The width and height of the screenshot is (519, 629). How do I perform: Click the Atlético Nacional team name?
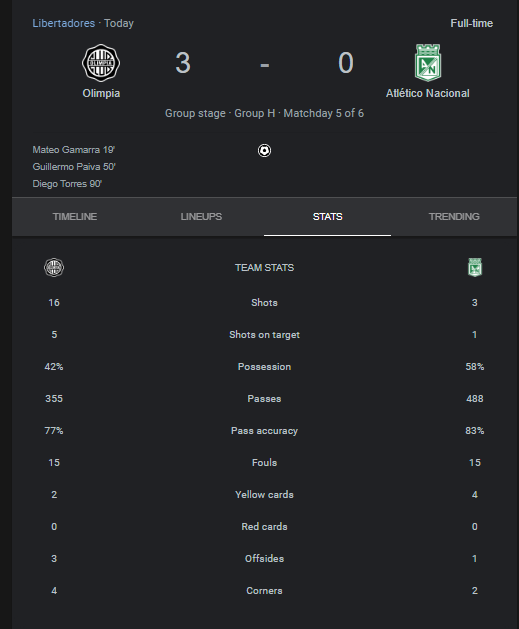click(x=428, y=93)
